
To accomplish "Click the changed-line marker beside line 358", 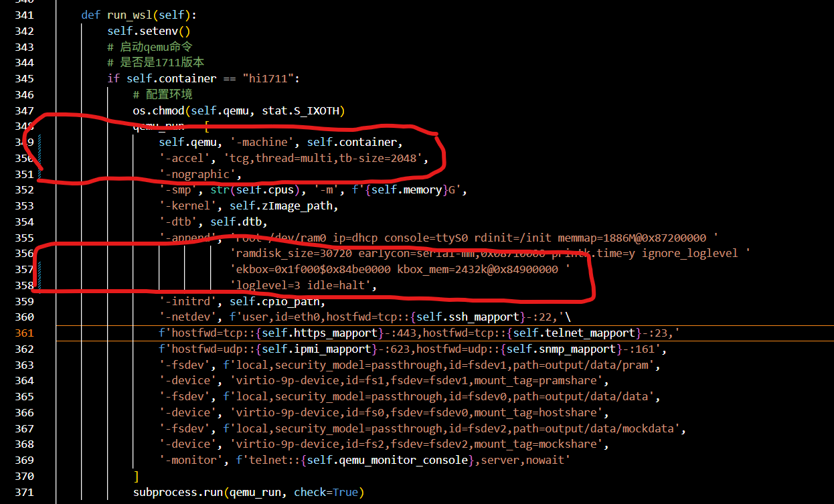I will (x=41, y=286).
